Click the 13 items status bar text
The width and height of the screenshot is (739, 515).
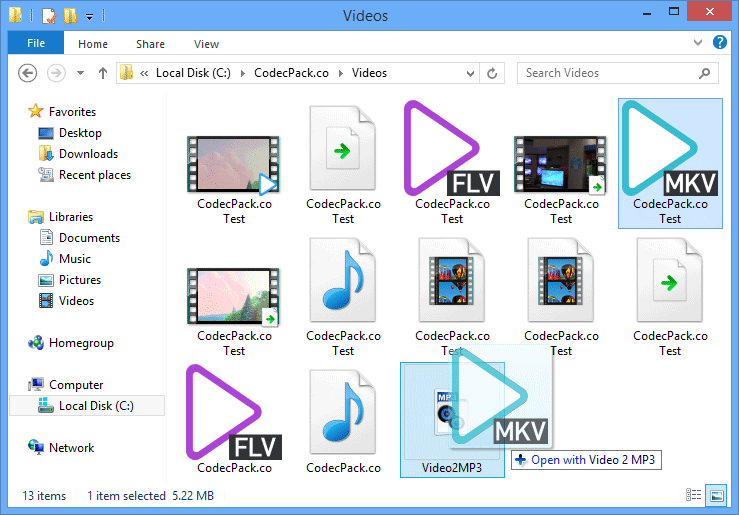tap(44, 496)
